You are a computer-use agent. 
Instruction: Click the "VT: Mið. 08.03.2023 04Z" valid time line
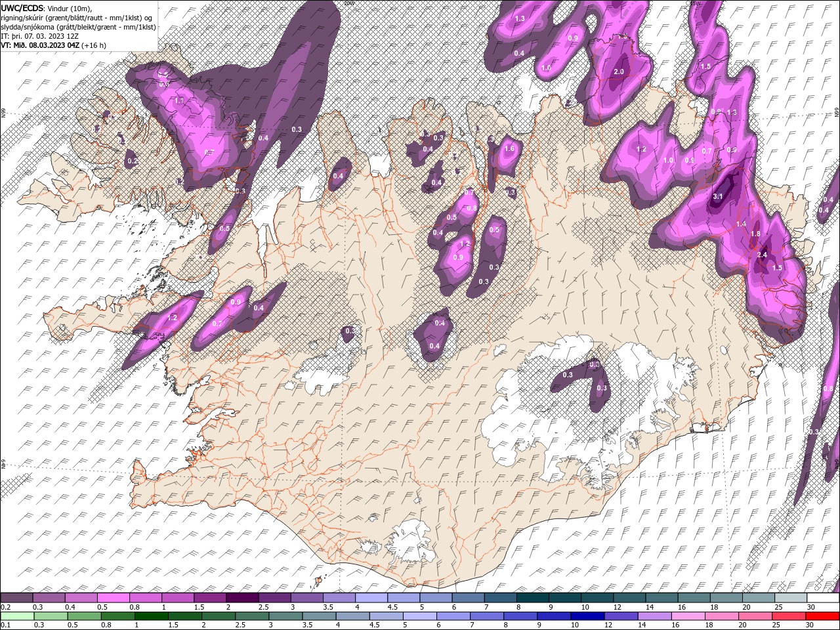coord(40,45)
